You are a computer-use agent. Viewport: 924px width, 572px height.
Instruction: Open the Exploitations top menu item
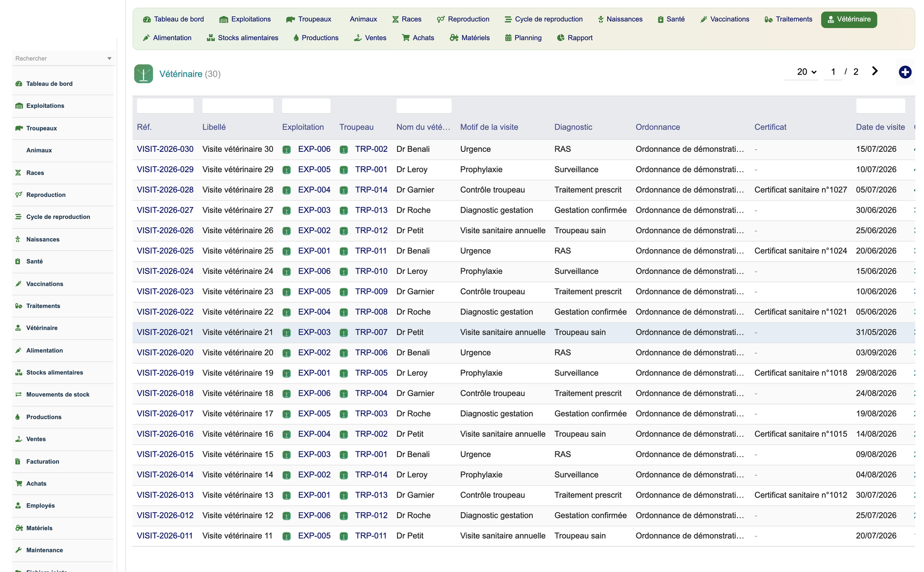point(245,19)
